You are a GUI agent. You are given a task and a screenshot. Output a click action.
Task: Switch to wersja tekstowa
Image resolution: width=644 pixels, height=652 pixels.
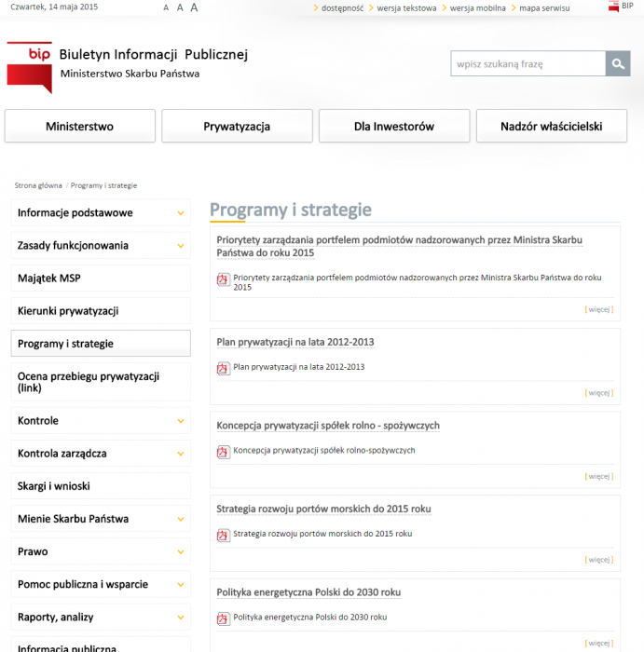406,7
